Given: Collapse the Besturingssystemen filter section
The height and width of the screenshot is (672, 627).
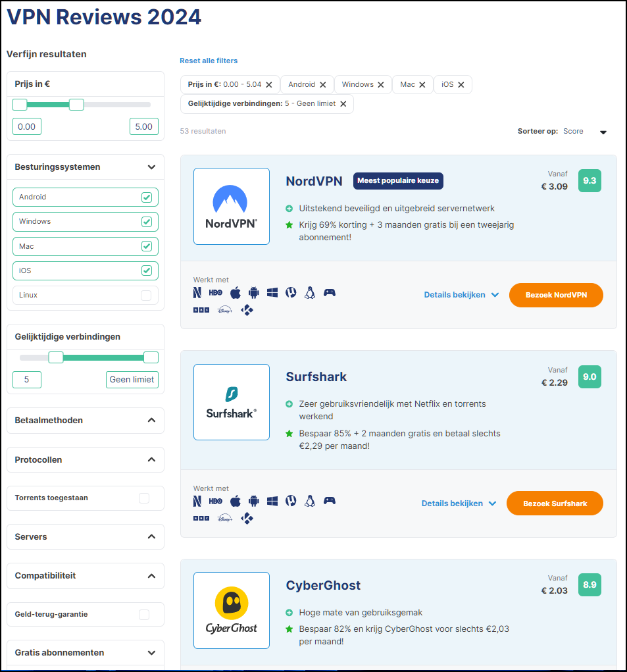Looking at the screenshot, I should pyautogui.click(x=151, y=167).
